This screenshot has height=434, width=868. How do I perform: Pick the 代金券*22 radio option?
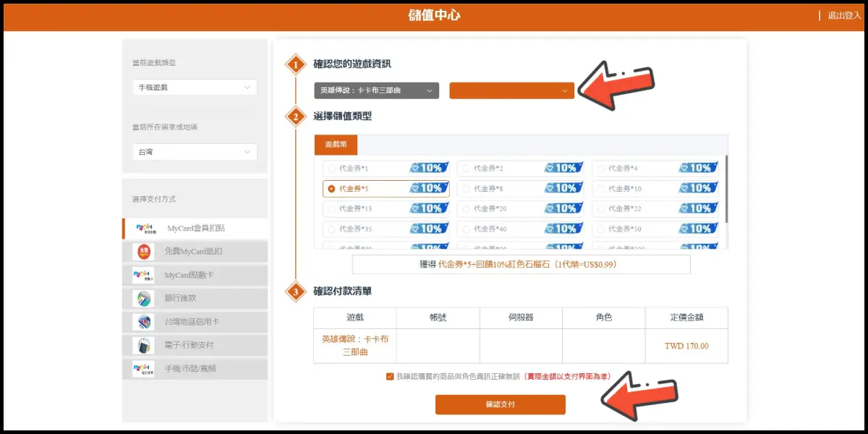600,209
